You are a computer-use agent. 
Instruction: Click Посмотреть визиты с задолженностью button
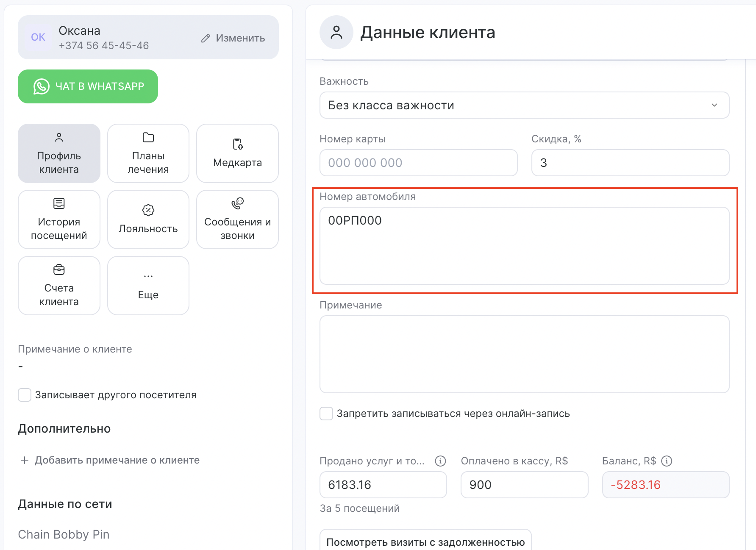click(425, 542)
